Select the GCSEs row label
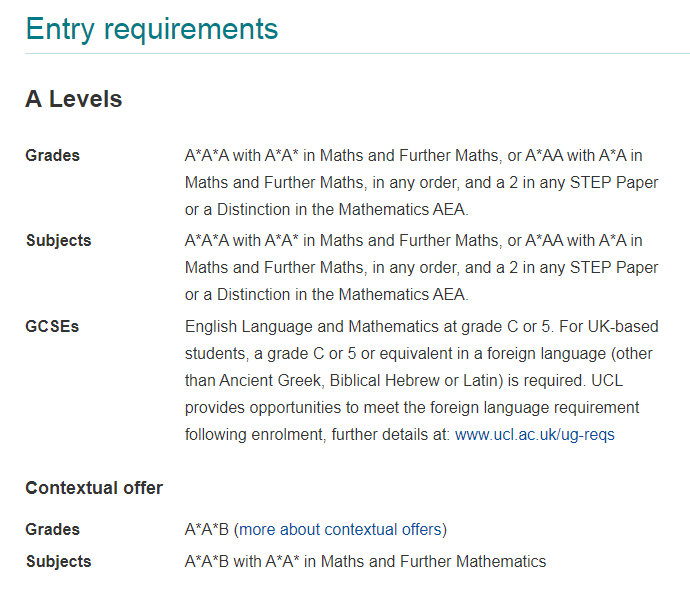 click(x=52, y=326)
